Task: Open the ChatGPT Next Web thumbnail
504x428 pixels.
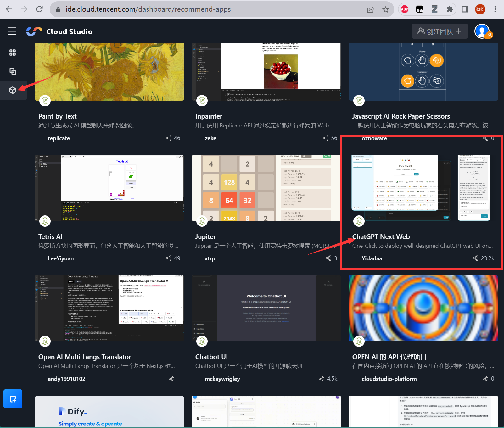Action: coord(423,188)
